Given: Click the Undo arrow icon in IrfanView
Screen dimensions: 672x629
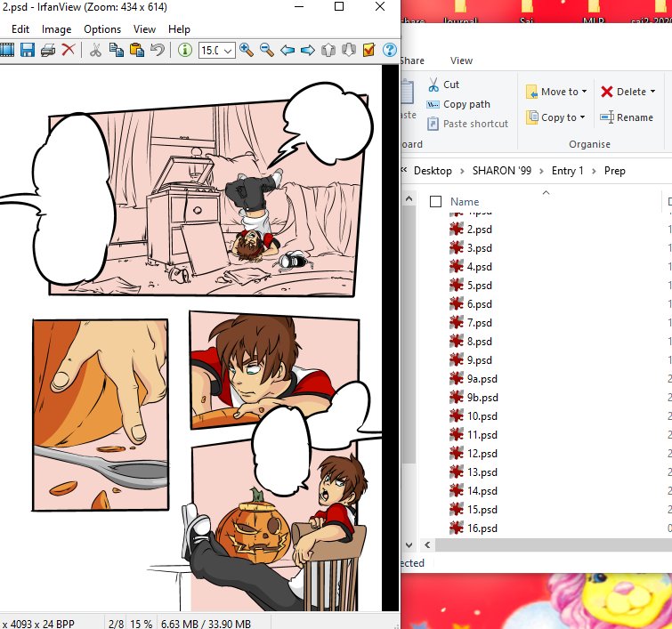Looking at the screenshot, I should [x=158, y=50].
